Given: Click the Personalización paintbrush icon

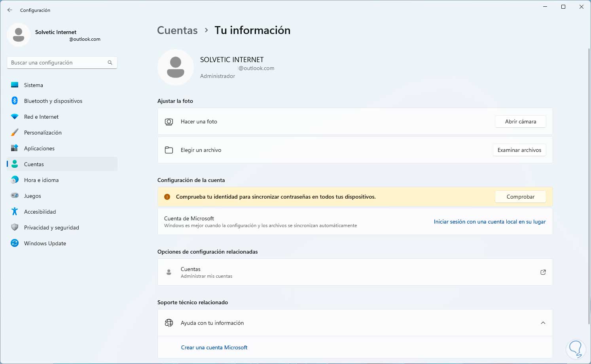Looking at the screenshot, I should point(15,133).
